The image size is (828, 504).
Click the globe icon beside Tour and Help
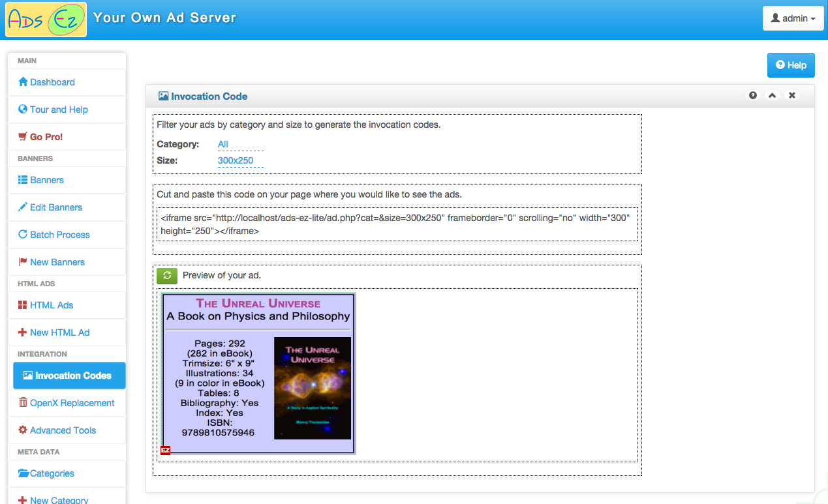[23, 110]
